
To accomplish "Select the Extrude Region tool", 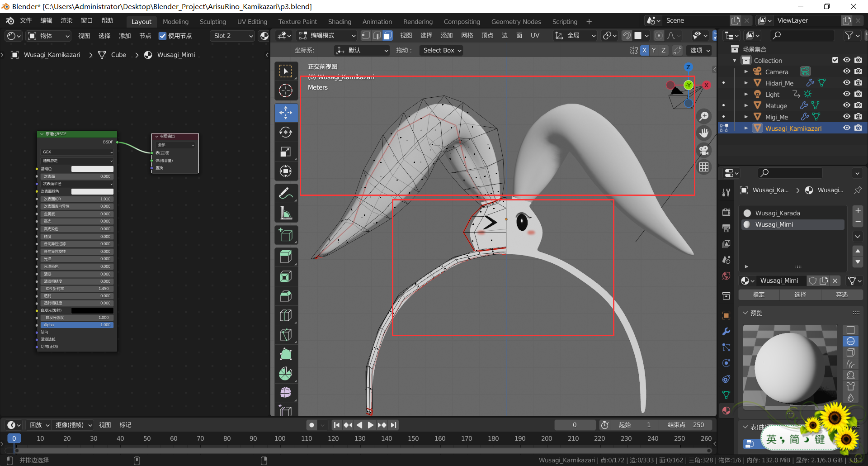I will 286,257.
